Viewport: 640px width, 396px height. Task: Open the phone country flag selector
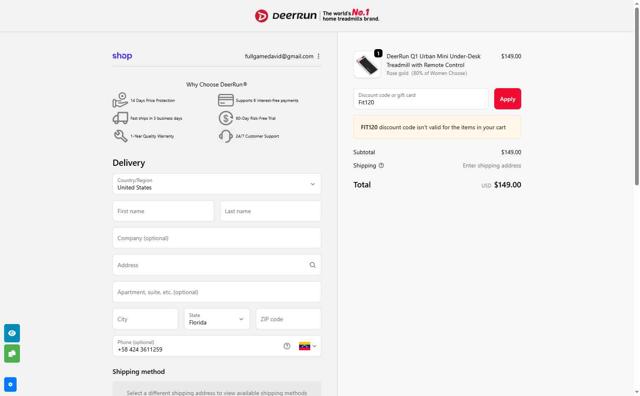(x=308, y=346)
